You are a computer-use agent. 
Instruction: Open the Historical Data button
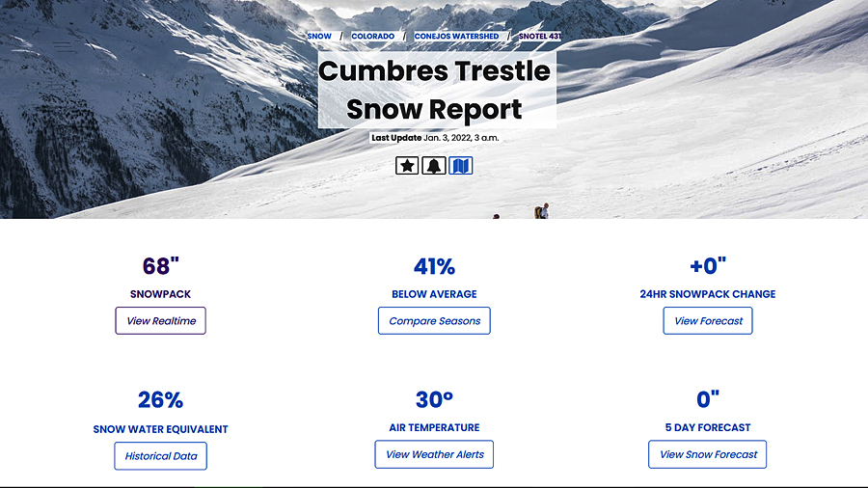click(x=160, y=456)
